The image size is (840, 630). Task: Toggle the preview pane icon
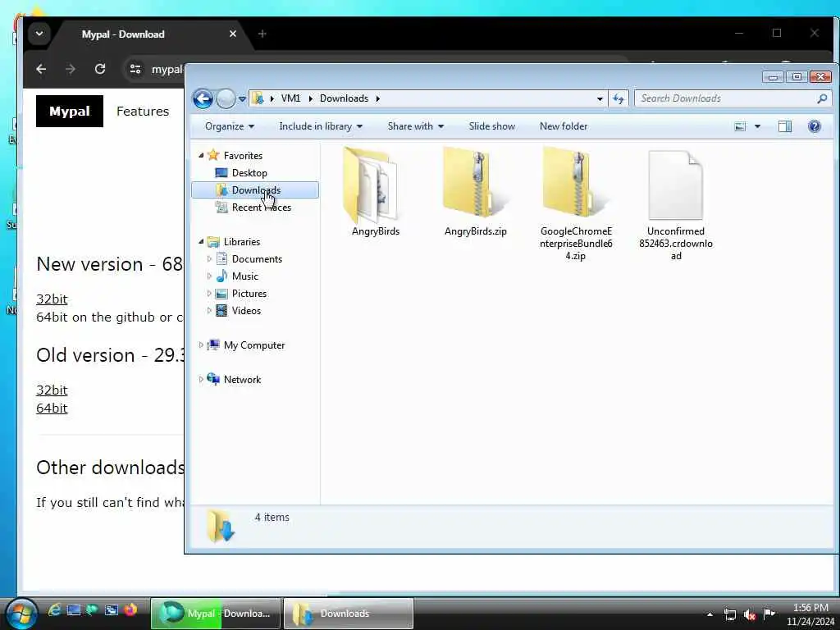click(x=785, y=126)
